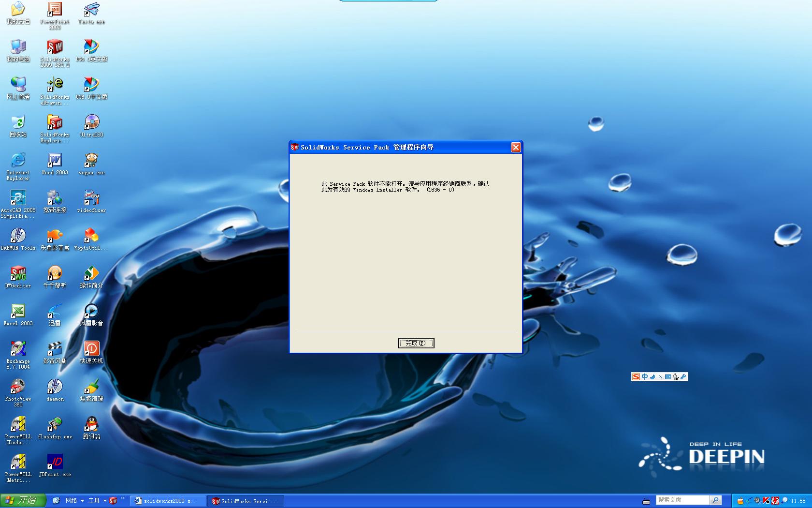
Task: Select the SolidWorks eDrawings desktop shortcut
Action: coord(55,91)
